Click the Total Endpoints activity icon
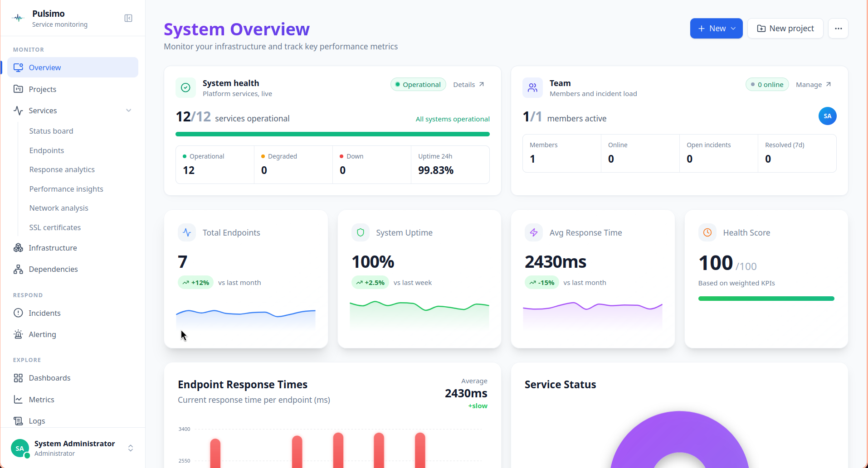Viewport: 868px width, 468px height. (x=187, y=232)
